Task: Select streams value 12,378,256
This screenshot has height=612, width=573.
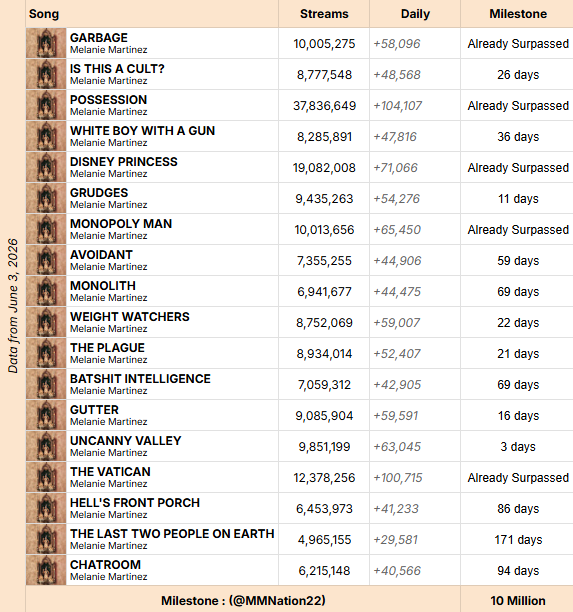Action: click(x=324, y=478)
